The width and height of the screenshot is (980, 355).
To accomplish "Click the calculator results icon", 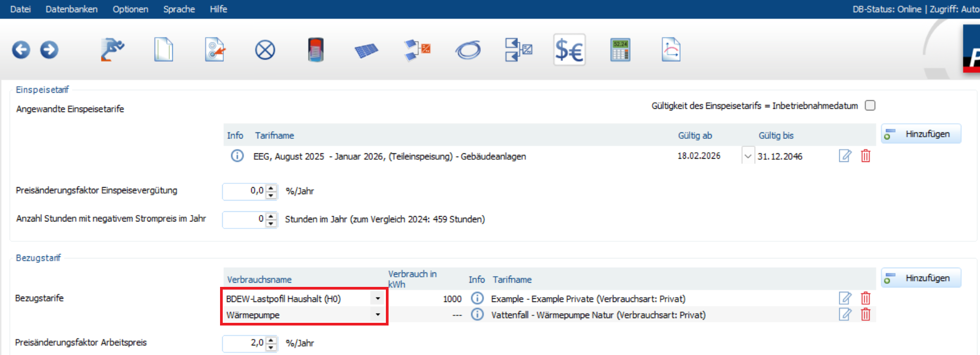I will pos(620,50).
